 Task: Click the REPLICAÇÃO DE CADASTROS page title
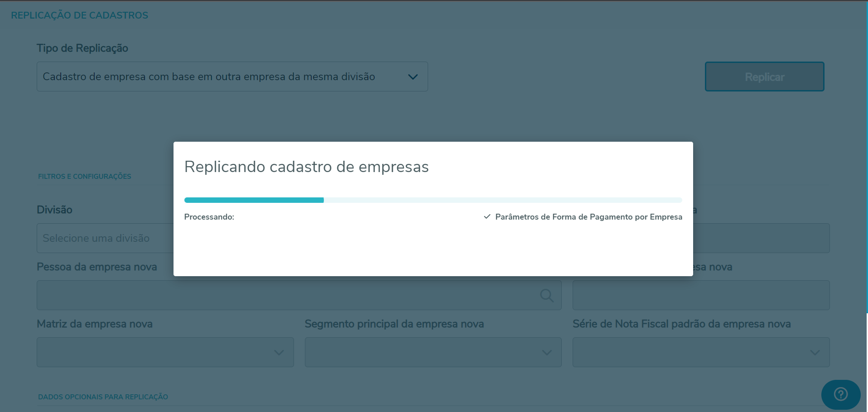point(79,15)
